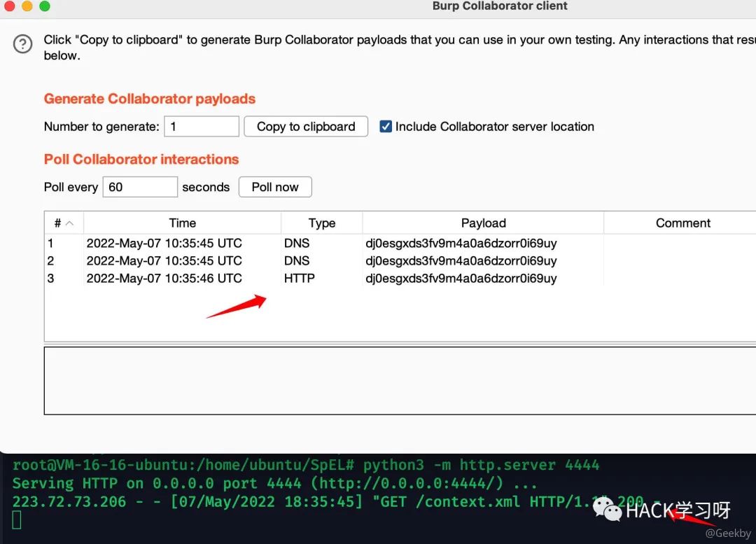Click the Comment column header
This screenshot has width=756, height=544.
coord(682,223)
